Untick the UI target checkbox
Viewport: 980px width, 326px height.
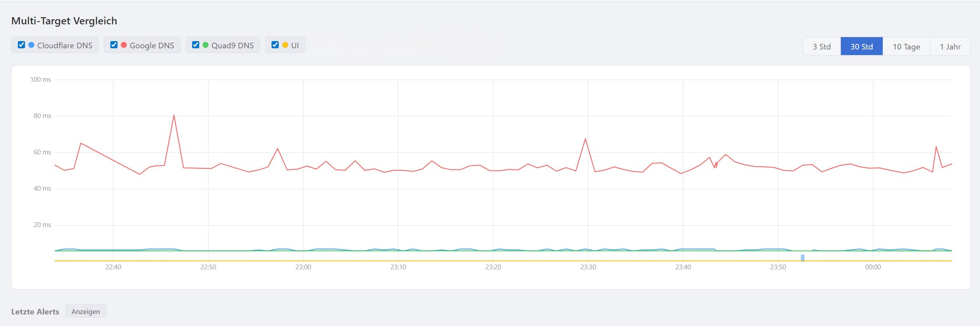coord(275,45)
